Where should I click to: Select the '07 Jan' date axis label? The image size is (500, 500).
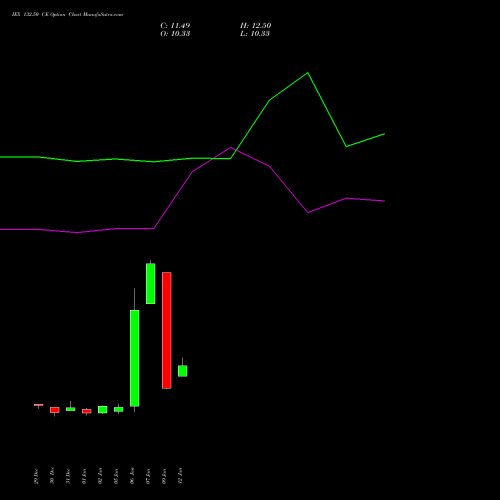[148, 476]
